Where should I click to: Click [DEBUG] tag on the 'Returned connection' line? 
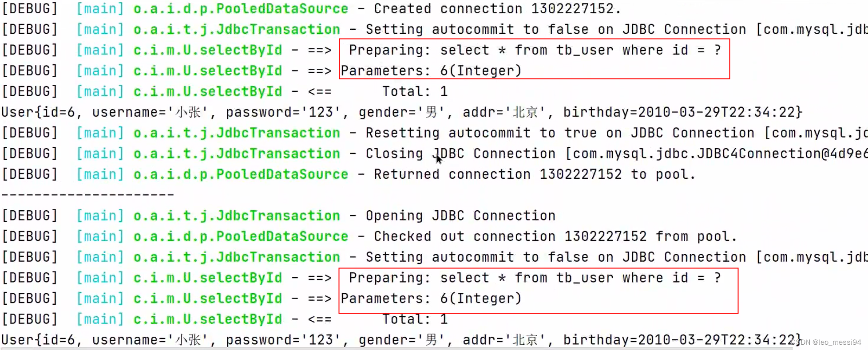click(30, 174)
